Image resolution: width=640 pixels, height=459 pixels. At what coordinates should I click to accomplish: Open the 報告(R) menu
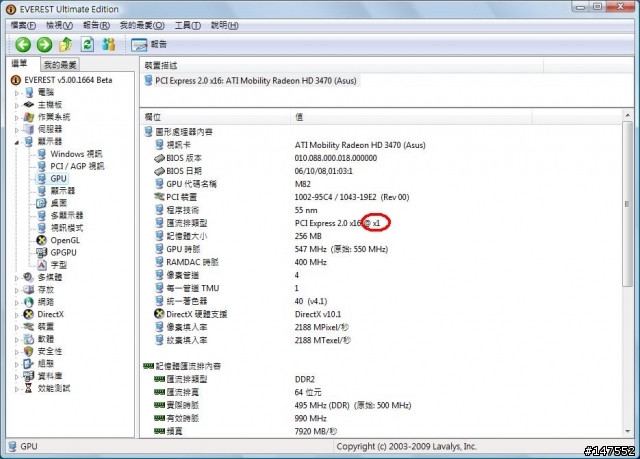(x=96, y=25)
